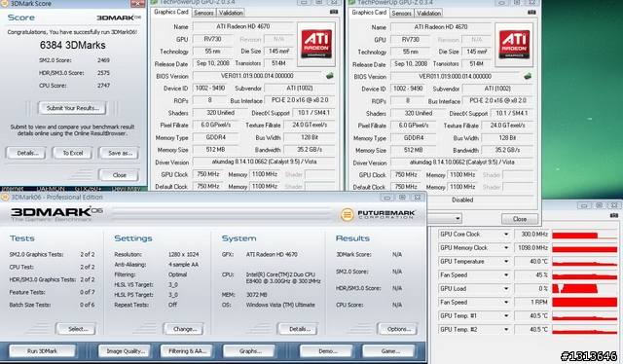Open Image Quality tool in 3DMark06
The image size is (623, 364).
(x=126, y=351)
